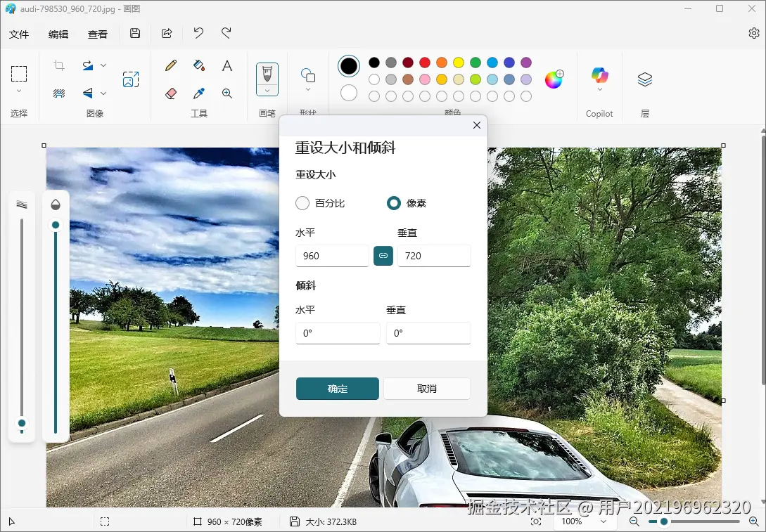Click the fit to window icon
The height and width of the screenshot is (532, 766).
[536, 521]
